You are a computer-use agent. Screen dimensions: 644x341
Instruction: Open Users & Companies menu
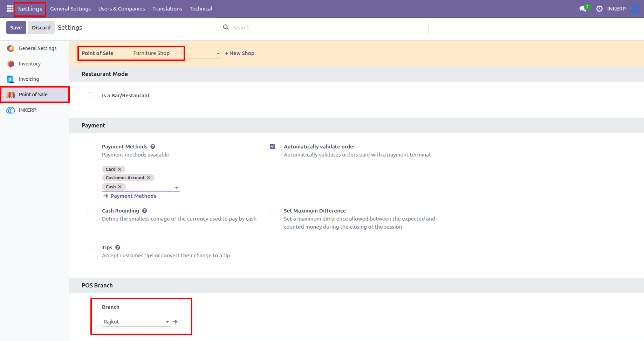click(x=122, y=9)
